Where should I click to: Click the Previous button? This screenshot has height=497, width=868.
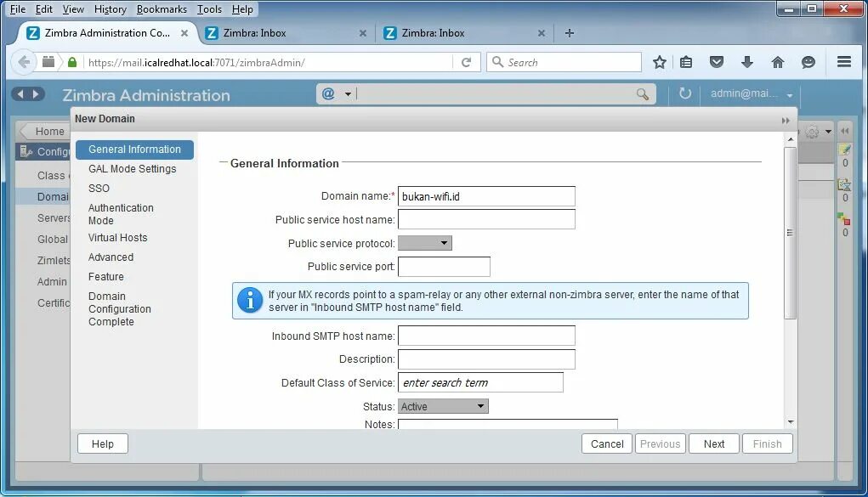[x=660, y=443]
